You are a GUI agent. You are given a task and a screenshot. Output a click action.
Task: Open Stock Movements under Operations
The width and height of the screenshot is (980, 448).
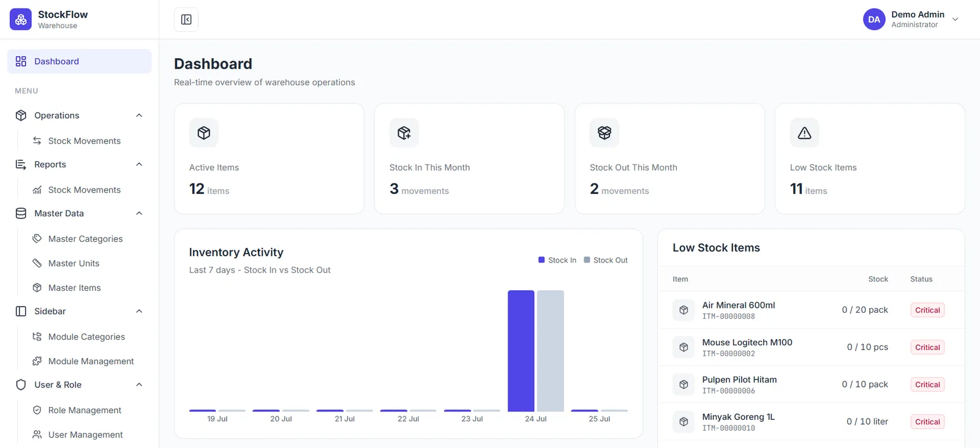pos(85,141)
